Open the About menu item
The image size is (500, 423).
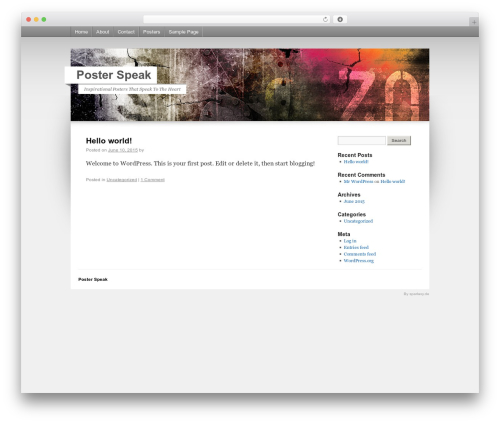(102, 32)
